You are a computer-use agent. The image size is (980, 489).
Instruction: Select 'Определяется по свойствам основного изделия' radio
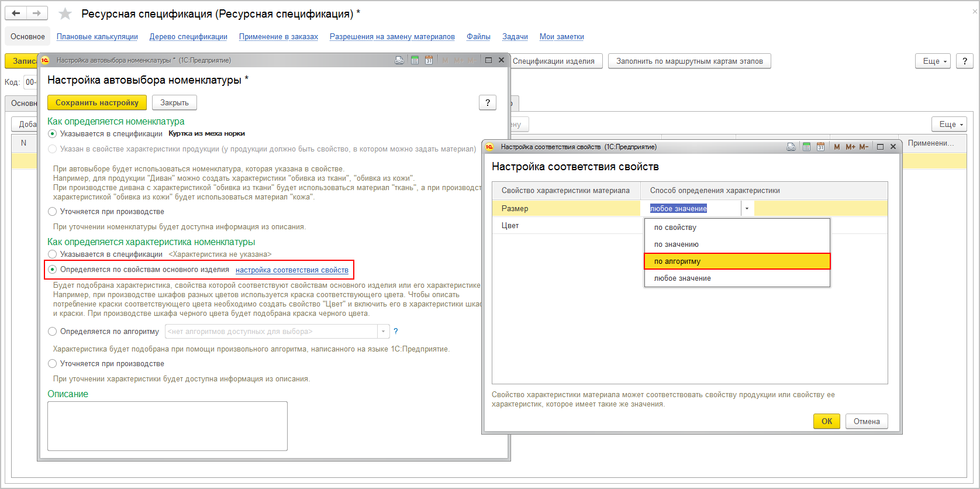[53, 270]
